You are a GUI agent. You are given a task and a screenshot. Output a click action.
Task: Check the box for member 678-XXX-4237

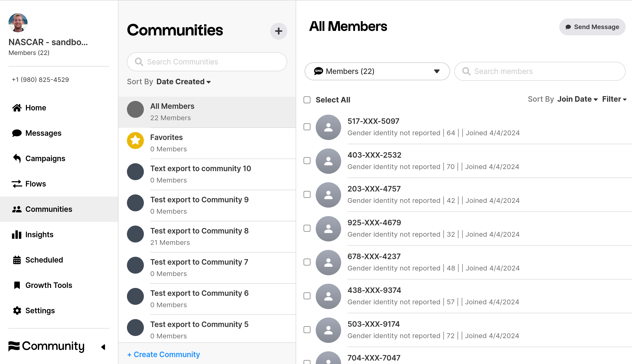pos(307,262)
